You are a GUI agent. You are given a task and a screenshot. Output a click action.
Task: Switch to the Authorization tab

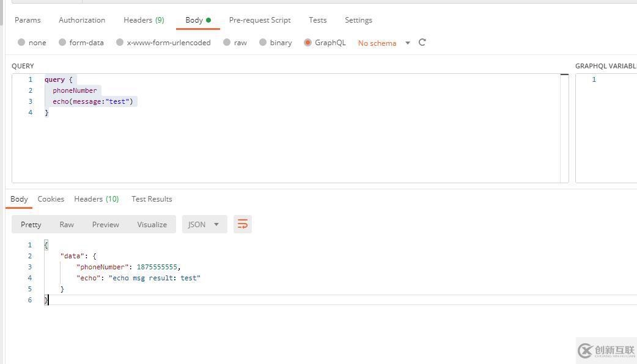82,20
